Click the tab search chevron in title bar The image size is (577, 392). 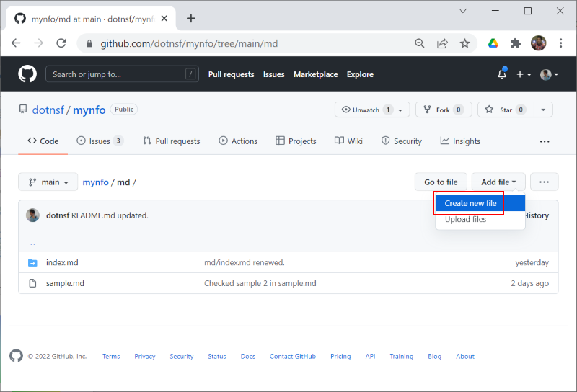(463, 11)
